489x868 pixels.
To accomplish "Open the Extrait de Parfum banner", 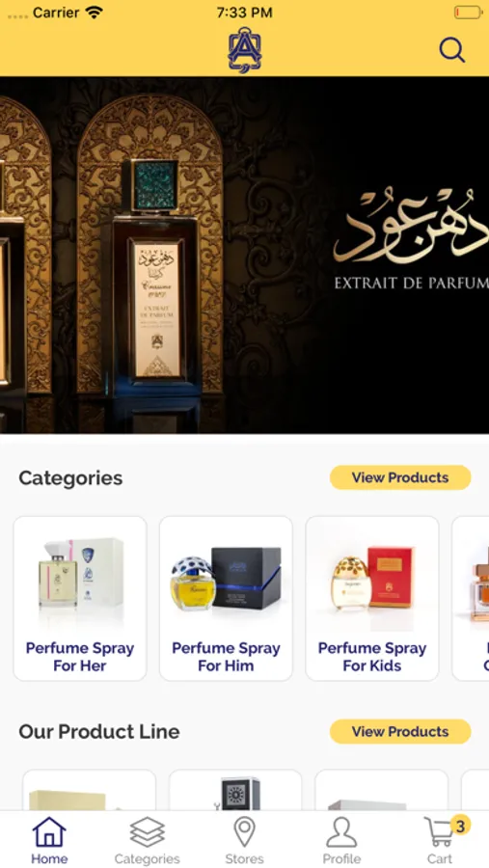I will pos(244,256).
